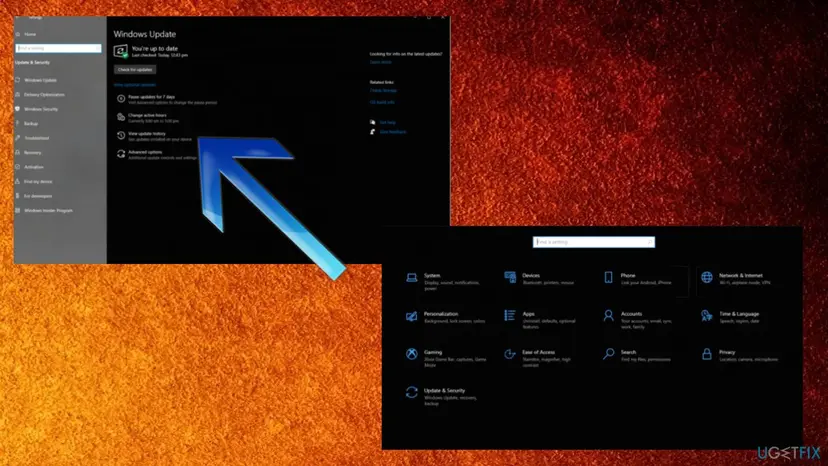This screenshot has height=466, width=828.
Task: Open the Ease of Access icon
Action: [510, 354]
